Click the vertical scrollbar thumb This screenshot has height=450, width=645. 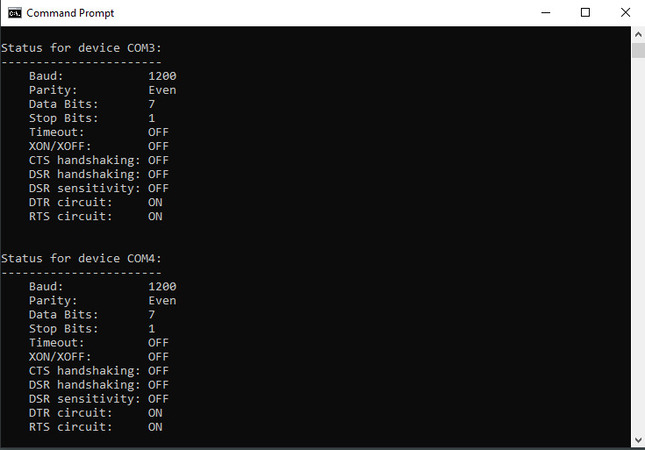(x=637, y=51)
